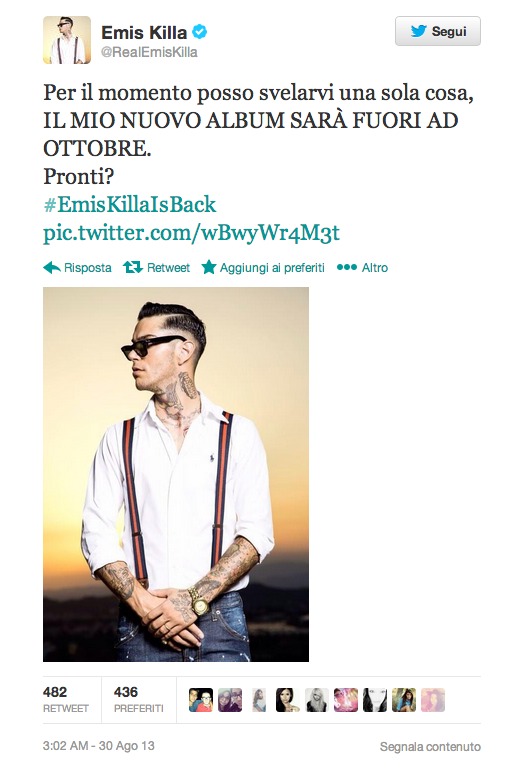Click the star icon to favorite tweet
This screenshot has height=776, width=526.
(x=209, y=267)
